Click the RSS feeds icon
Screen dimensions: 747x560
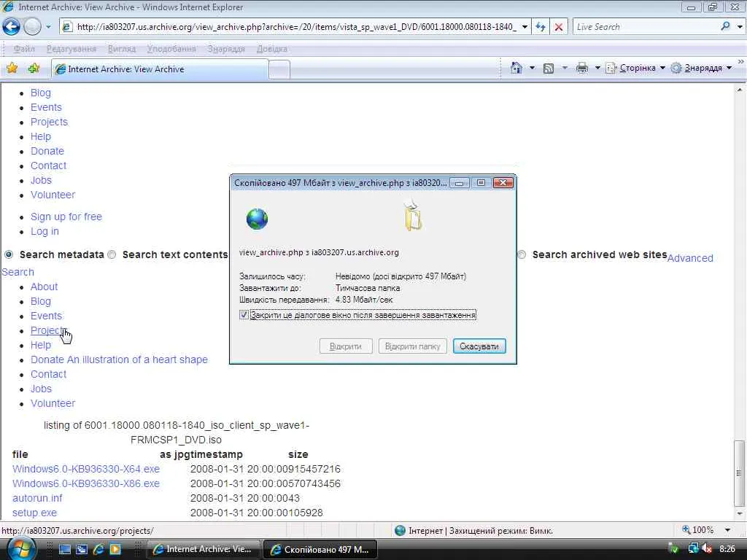[549, 68]
